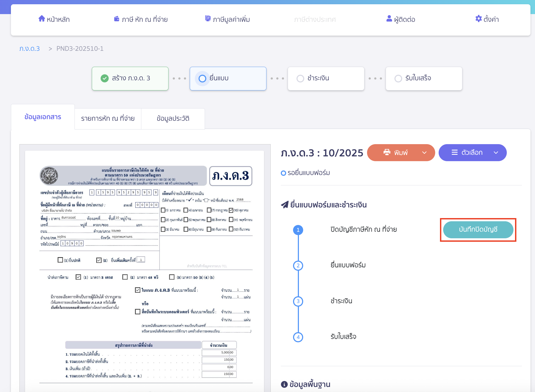
Task: Click the ภาษี หัก ณ ที่จ่าย tax icon
Action: [x=117, y=19]
